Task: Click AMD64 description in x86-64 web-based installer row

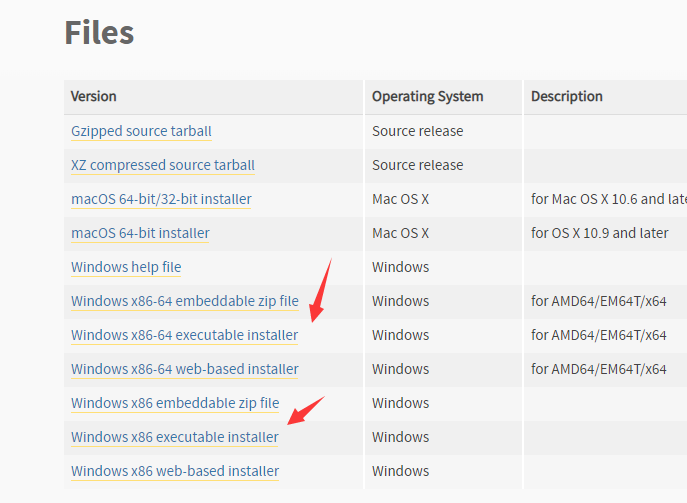Action: click(x=598, y=369)
